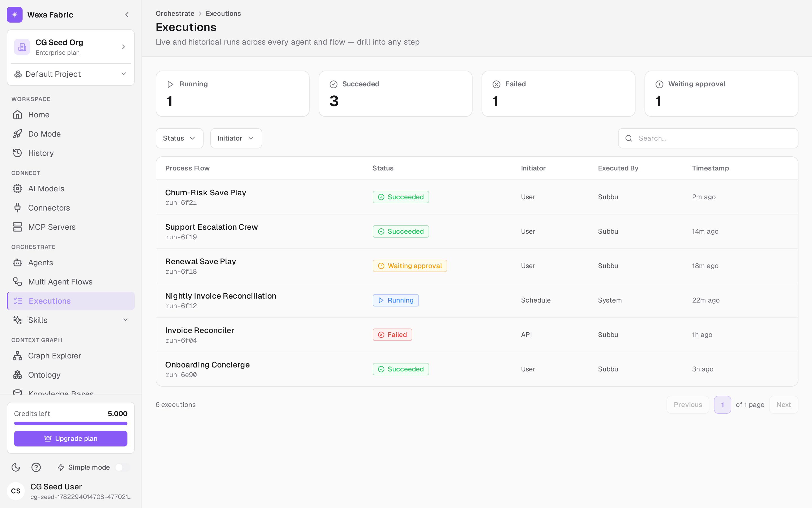Open Support Escalation Crew run

click(477, 231)
